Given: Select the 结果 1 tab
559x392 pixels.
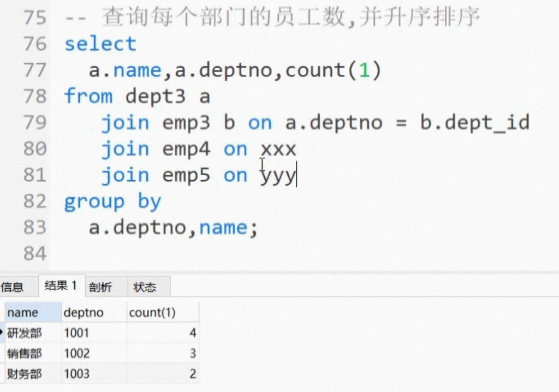Looking at the screenshot, I should [61, 286].
